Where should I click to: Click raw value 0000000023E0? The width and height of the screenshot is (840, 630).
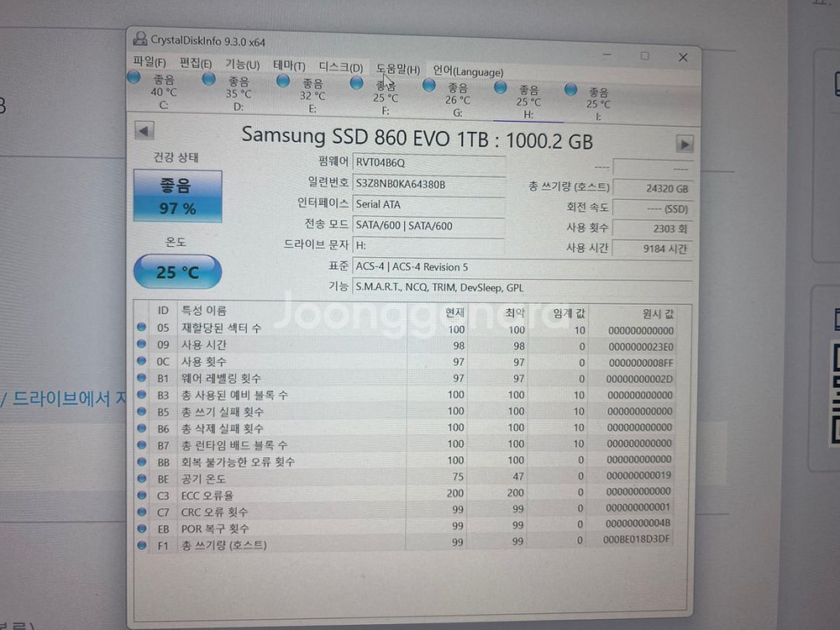pos(641,347)
